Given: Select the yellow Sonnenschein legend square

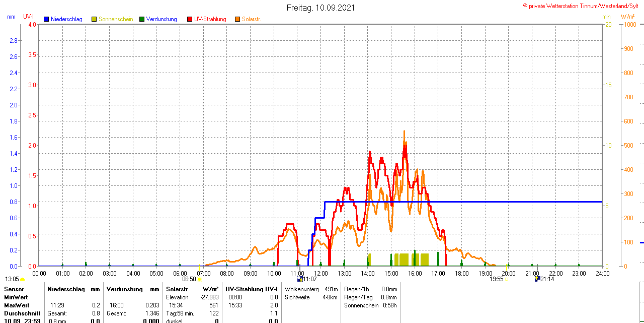Looking at the screenshot, I should point(94,19).
